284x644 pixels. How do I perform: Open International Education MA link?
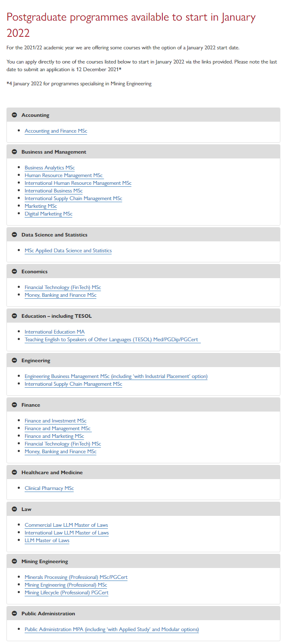(55, 332)
